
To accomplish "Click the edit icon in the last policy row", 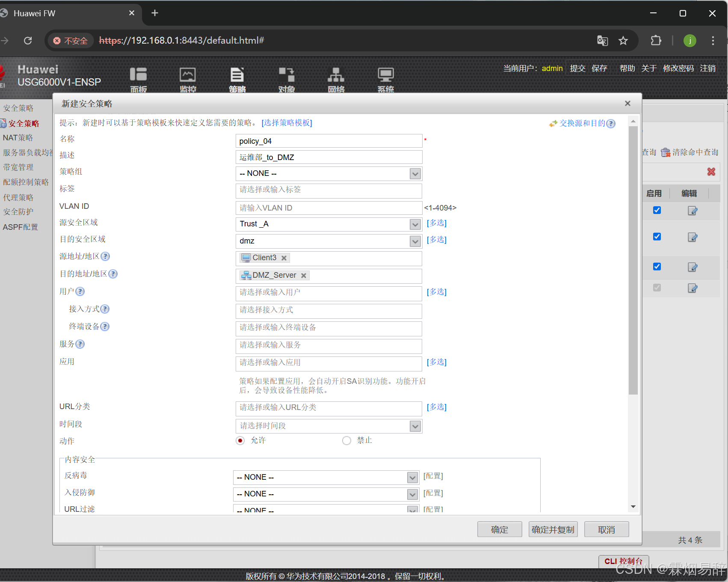I will point(692,288).
